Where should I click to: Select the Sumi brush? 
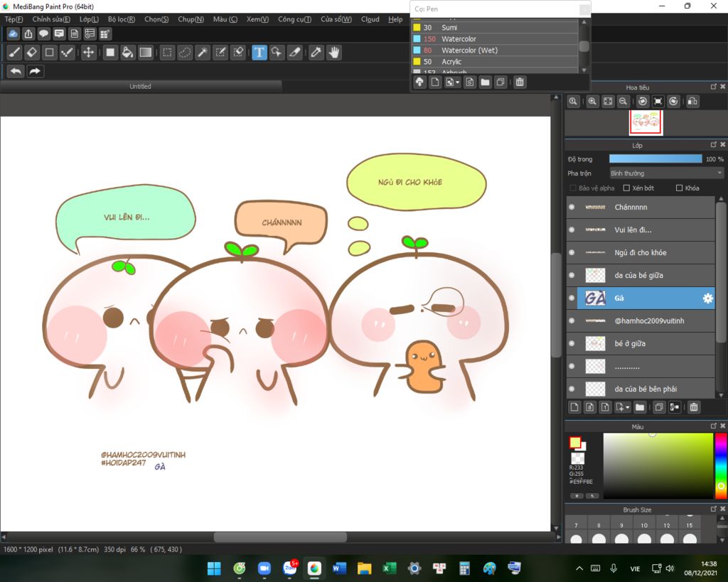pos(495,28)
